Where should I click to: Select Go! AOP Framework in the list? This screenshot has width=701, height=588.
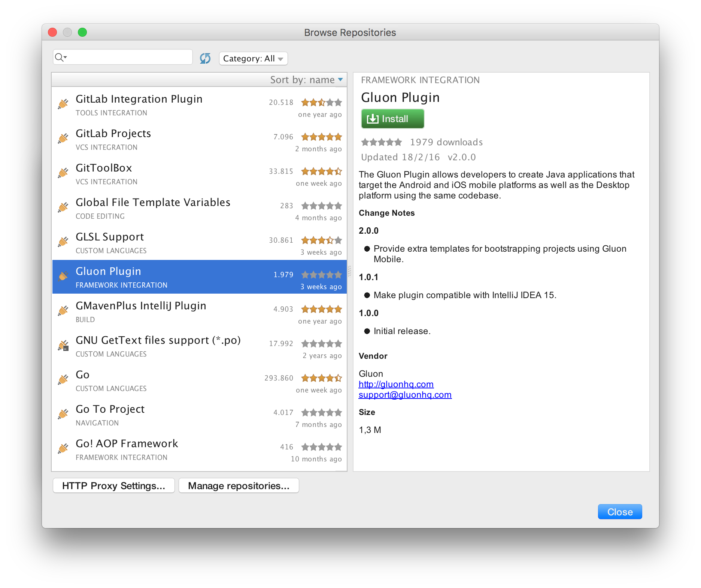coord(199,449)
